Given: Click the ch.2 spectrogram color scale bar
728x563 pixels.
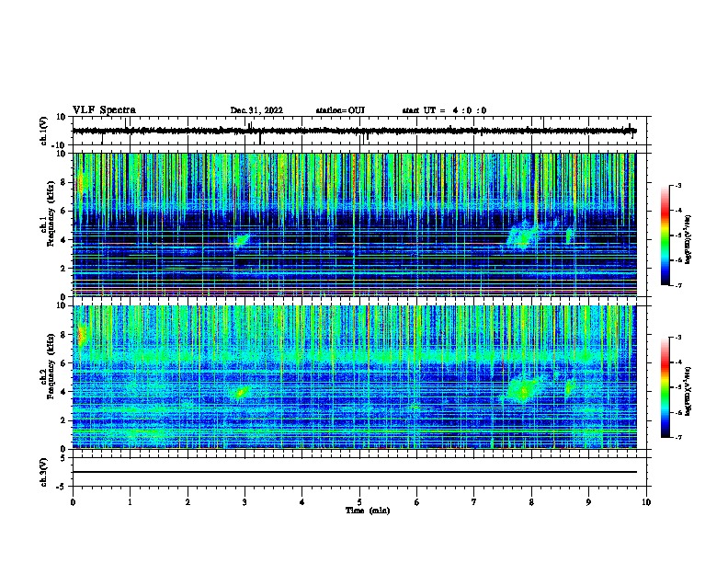Looking at the screenshot, I should point(665,387).
